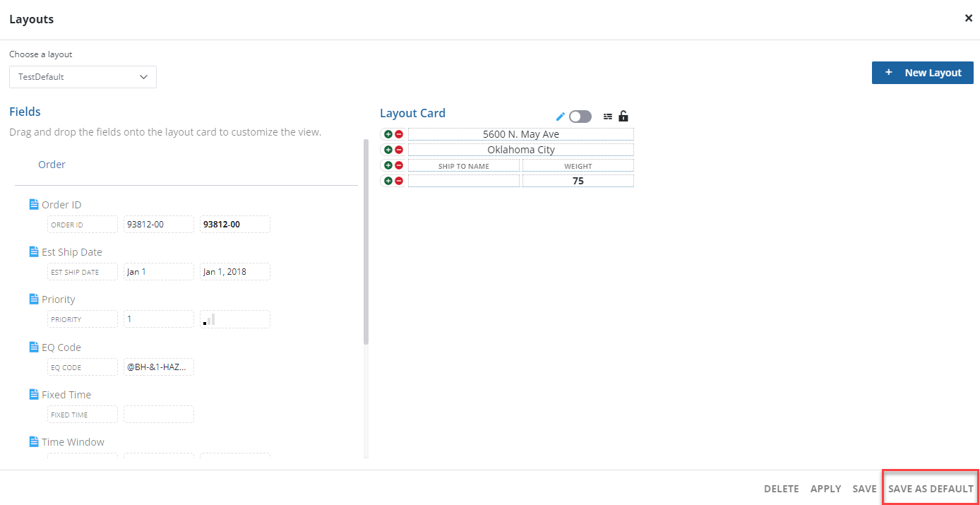Close the Layouts dialog

pyautogui.click(x=969, y=18)
